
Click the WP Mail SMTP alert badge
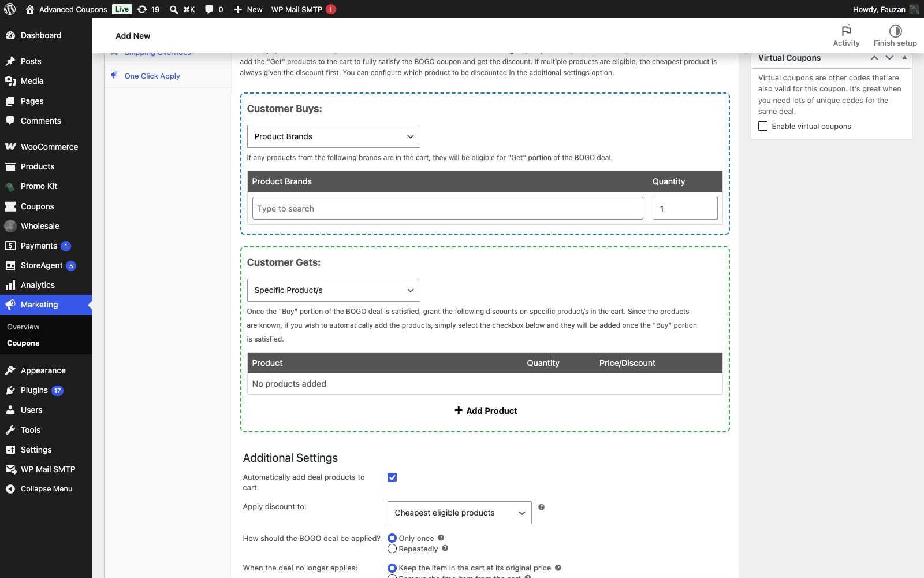331,9
